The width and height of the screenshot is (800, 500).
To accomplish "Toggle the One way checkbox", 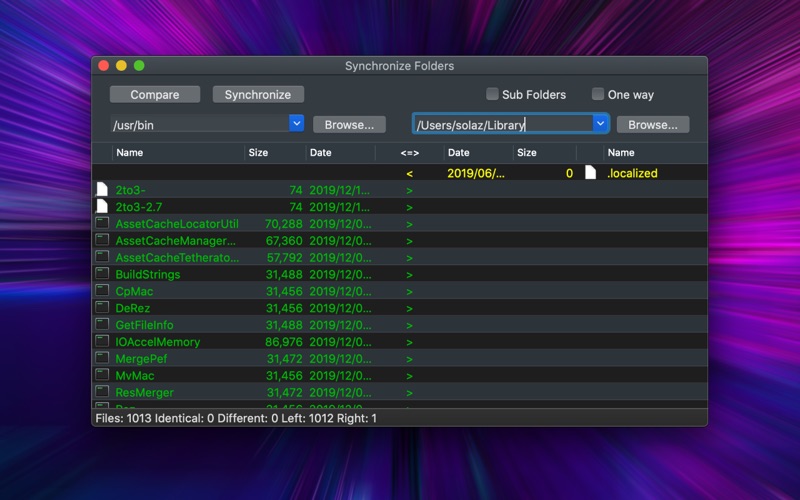I will tap(598, 94).
